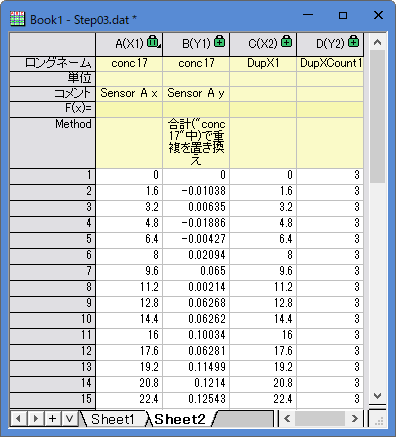Go to next sheet tab arrow
This screenshot has width=396, height=437.
(x=35, y=418)
